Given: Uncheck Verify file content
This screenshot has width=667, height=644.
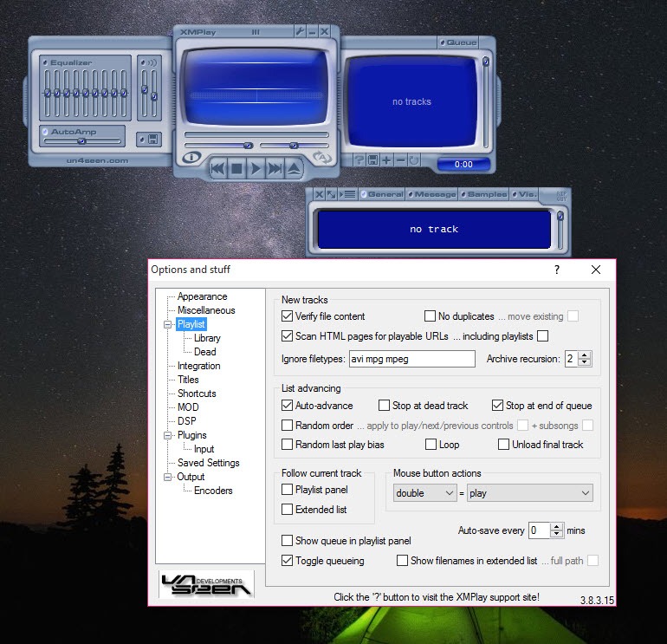Looking at the screenshot, I should point(287,316).
